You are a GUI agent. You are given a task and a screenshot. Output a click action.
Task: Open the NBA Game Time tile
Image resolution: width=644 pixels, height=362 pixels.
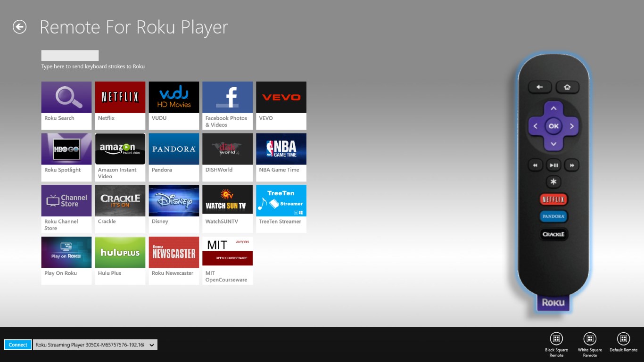pyautogui.click(x=281, y=157)
